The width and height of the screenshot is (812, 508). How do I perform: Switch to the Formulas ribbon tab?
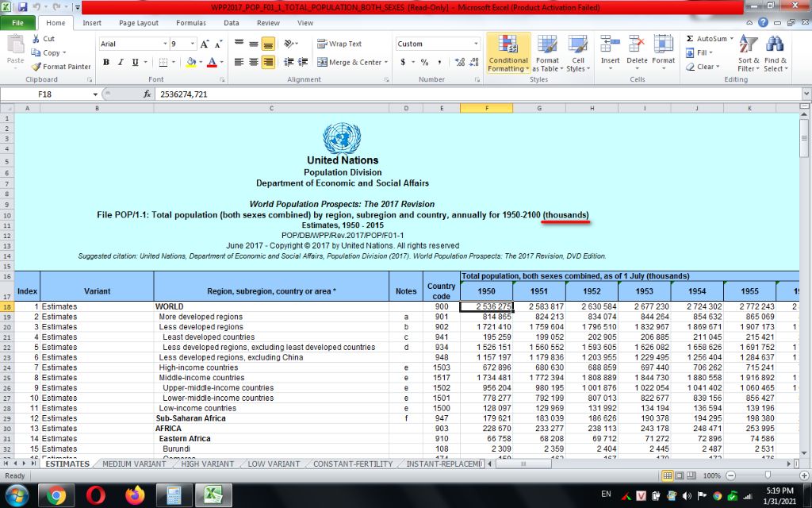tap(191, 23)
